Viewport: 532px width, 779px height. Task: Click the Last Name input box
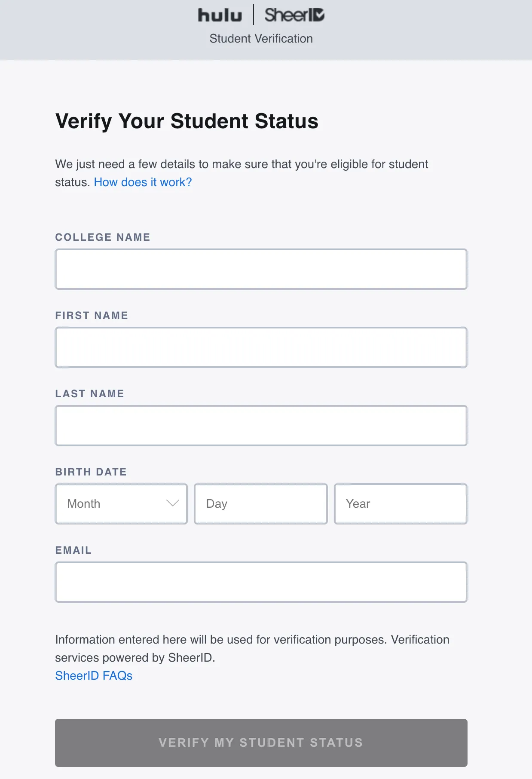[x=261, y=425]
